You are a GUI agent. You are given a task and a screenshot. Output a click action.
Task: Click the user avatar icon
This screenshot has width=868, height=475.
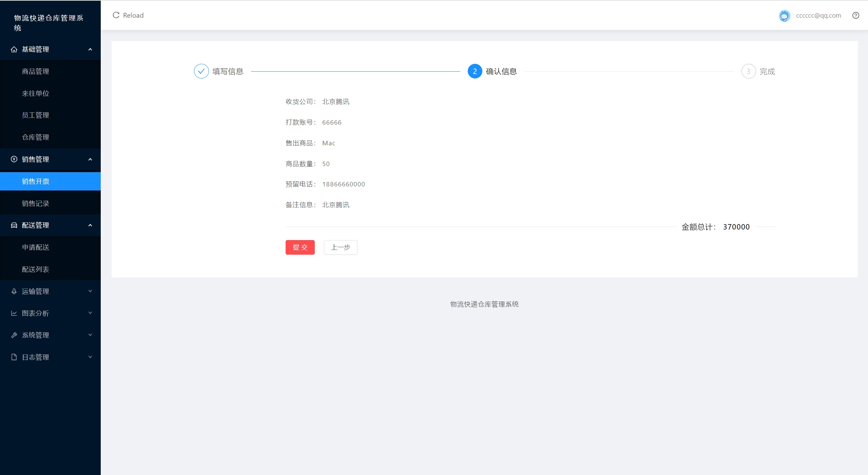[x=784, y=16]
